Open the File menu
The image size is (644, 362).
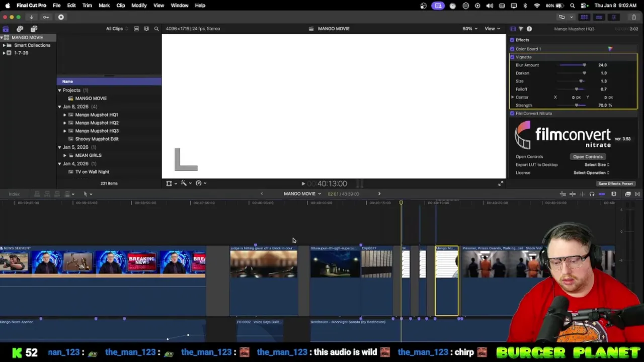click(x=56, y=6)
